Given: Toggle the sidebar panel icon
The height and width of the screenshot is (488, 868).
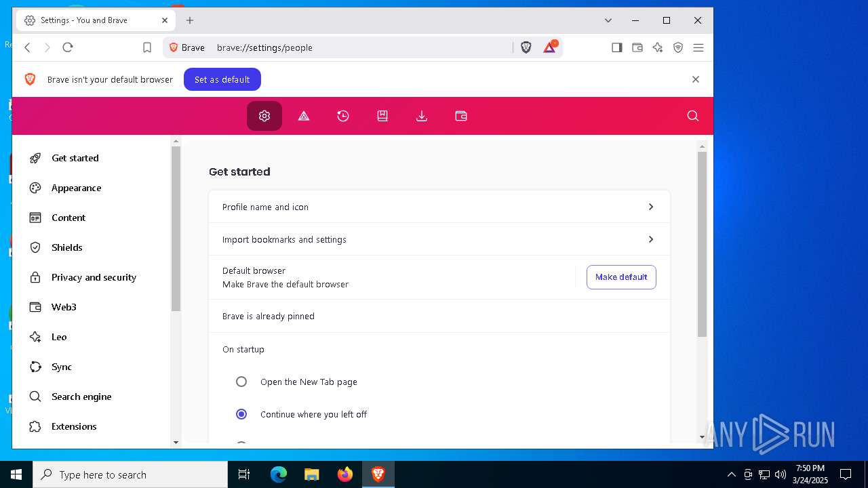Looking at the screenshot, I should pos(617,47).
